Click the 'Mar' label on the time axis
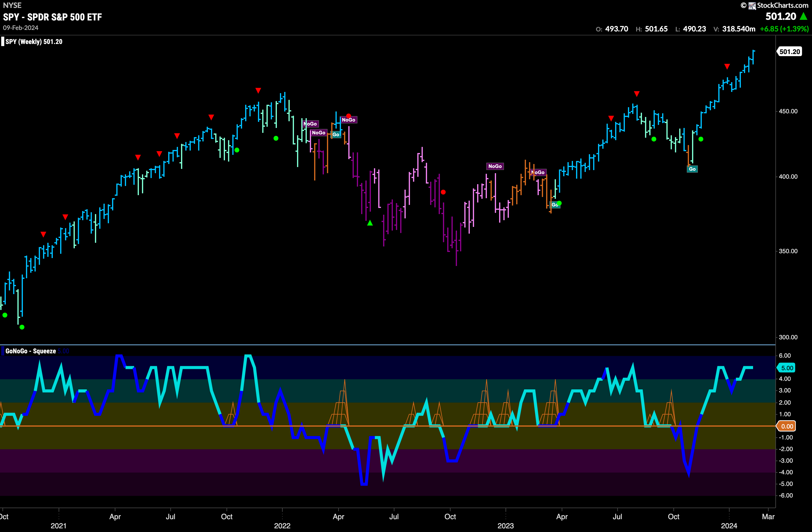 [768, 517]
